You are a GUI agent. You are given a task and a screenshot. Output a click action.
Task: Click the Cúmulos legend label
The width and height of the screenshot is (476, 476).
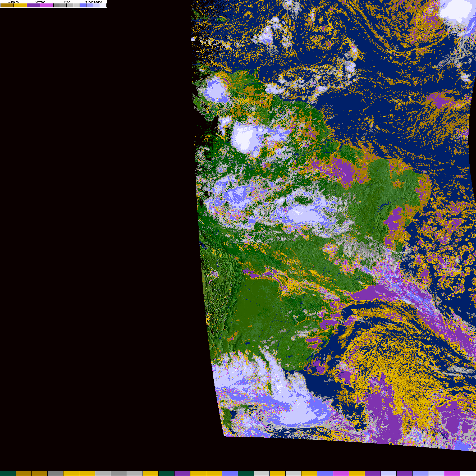pos(13,2)
